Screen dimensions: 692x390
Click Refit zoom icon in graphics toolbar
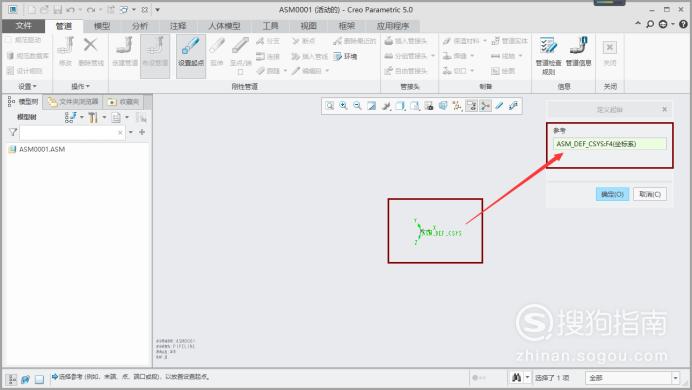pyautogui.click(x=330, y=106)
